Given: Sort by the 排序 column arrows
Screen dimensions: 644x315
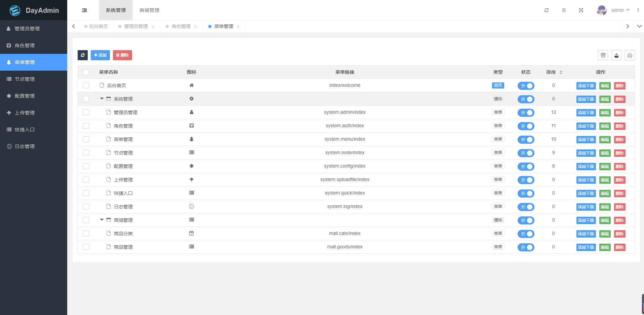Looking at the screenshot, I should [561, 72].
